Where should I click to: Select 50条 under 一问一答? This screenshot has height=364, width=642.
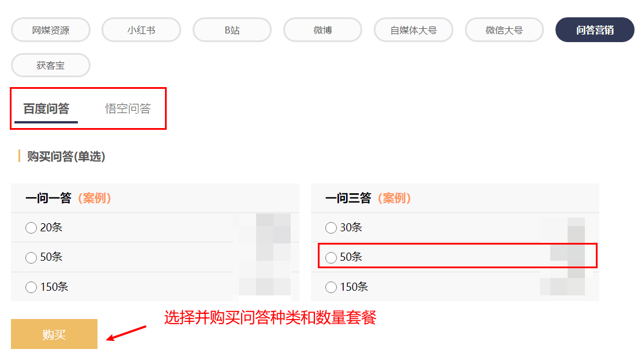(x=31, y=257)
